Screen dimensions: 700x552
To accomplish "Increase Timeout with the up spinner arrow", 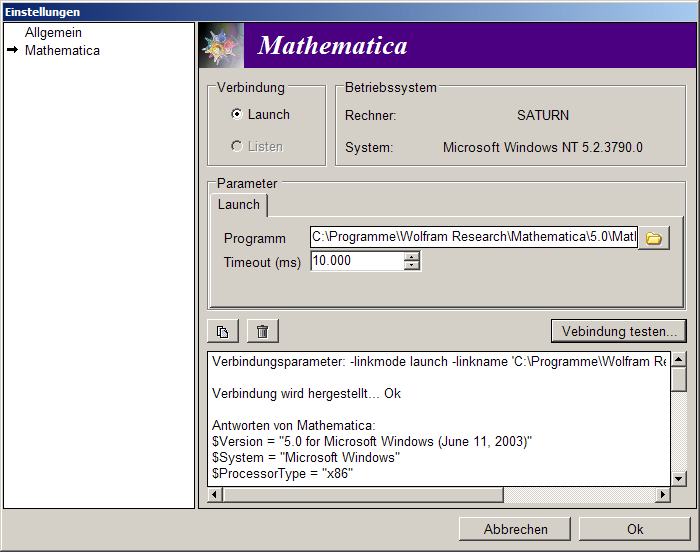I will 411,256.
